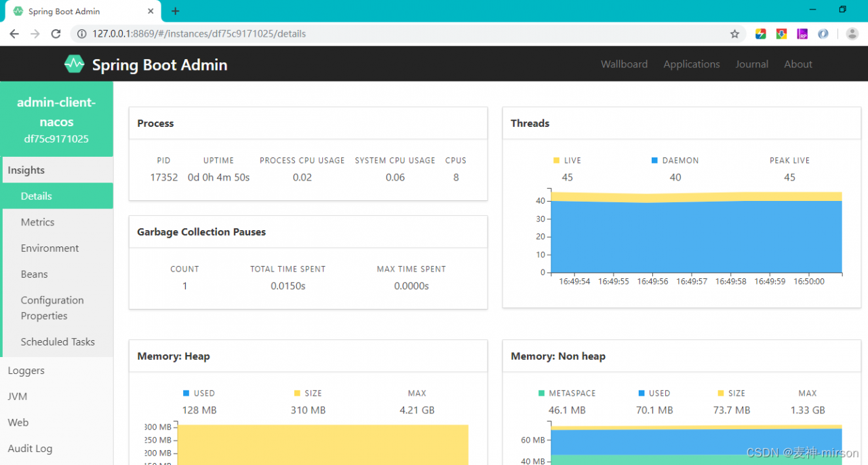Click the uptime value 0d 0h 4m 50s
Viewport: 868px width, 465px height.
(218, 177)
